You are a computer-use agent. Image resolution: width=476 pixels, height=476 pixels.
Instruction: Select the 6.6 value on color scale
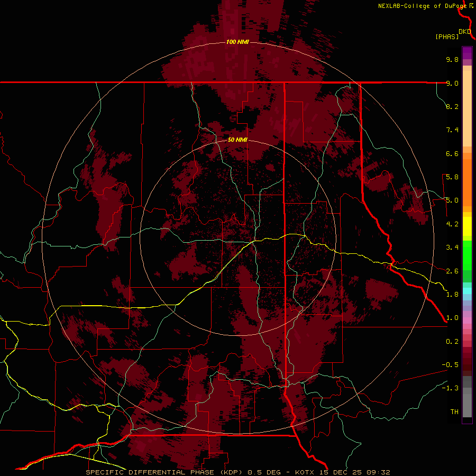pos(452,153)
